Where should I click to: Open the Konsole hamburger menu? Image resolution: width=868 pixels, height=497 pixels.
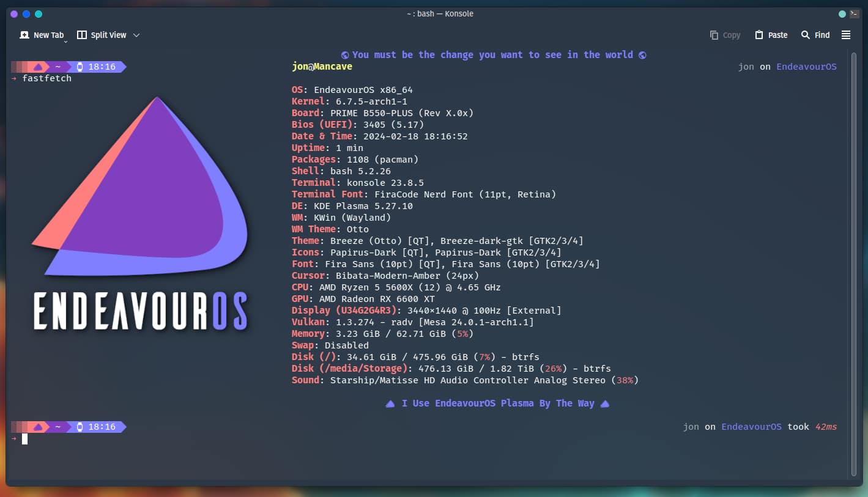tap(846, 35)
